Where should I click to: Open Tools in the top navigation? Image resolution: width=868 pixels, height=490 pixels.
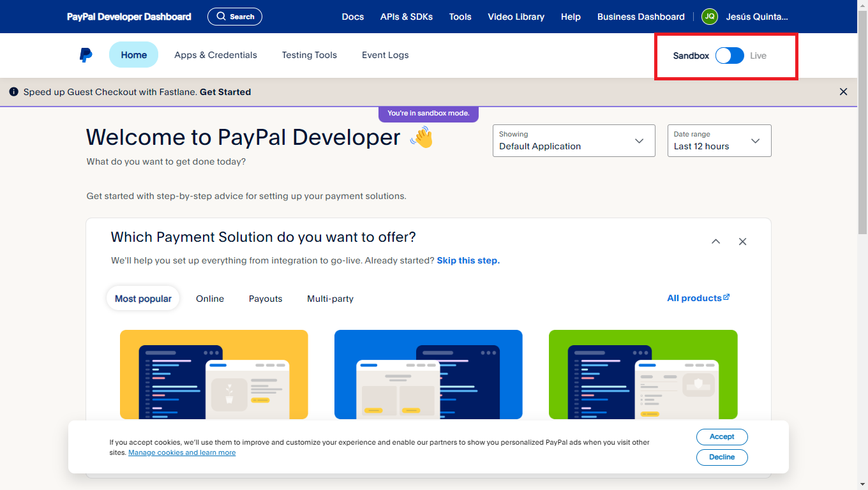(x=460, y=17)
